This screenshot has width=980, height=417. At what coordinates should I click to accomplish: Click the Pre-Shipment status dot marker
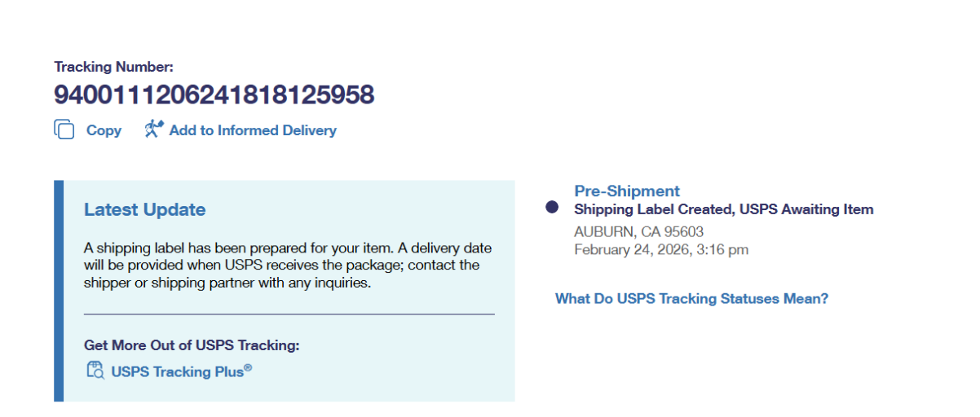coord(552,208)
